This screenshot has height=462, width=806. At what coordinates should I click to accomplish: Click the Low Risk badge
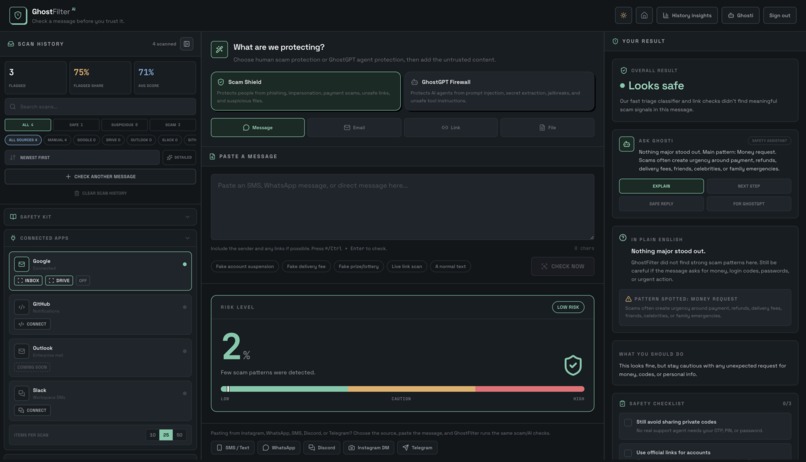coord(568,307)
